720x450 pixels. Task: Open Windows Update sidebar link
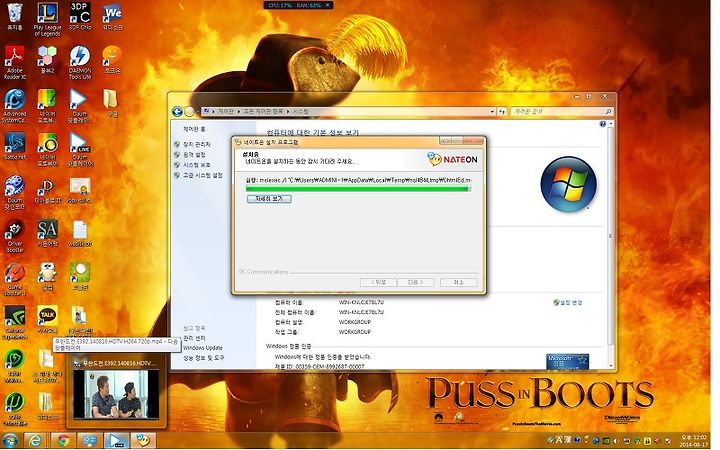click(x=202, y=348)
